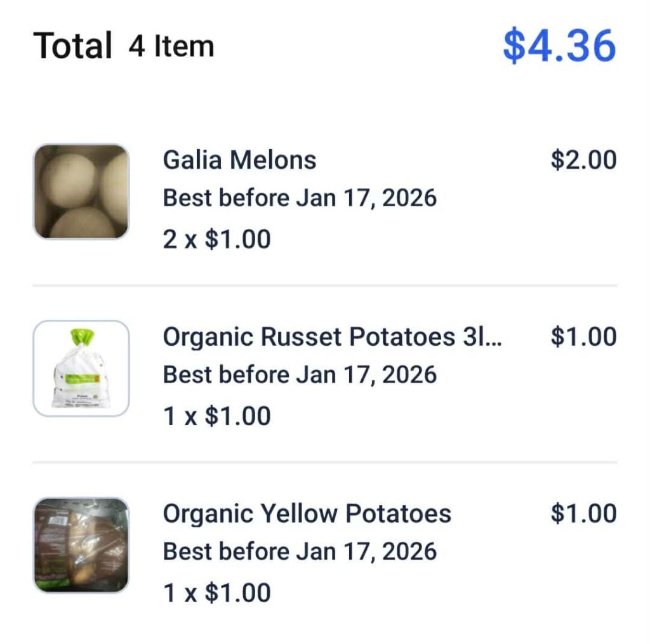Click the best before date for Russet Potatoes
Screen dimensions: 650x644
tap(300, 374)
